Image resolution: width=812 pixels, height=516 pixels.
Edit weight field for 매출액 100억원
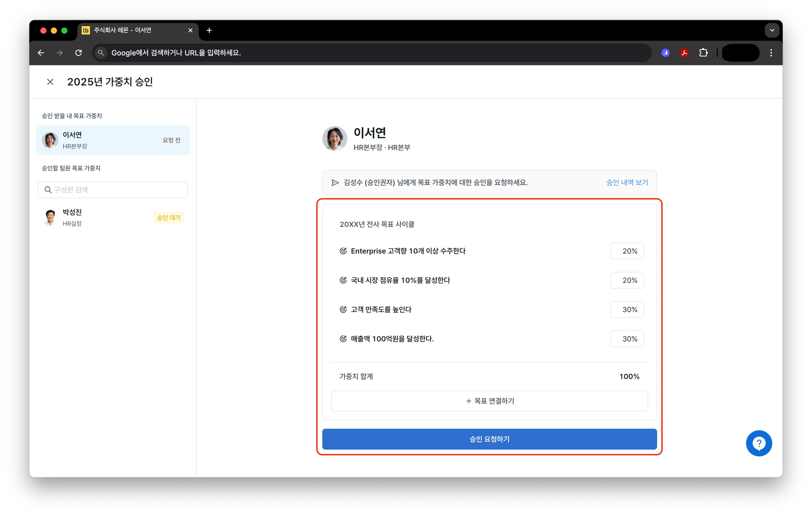[x=627, y=339]
